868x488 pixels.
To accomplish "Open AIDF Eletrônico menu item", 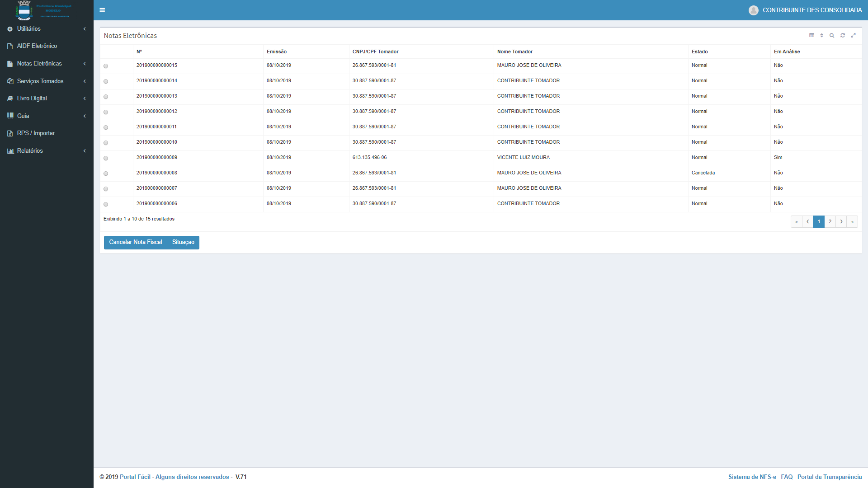I will 37,46.
